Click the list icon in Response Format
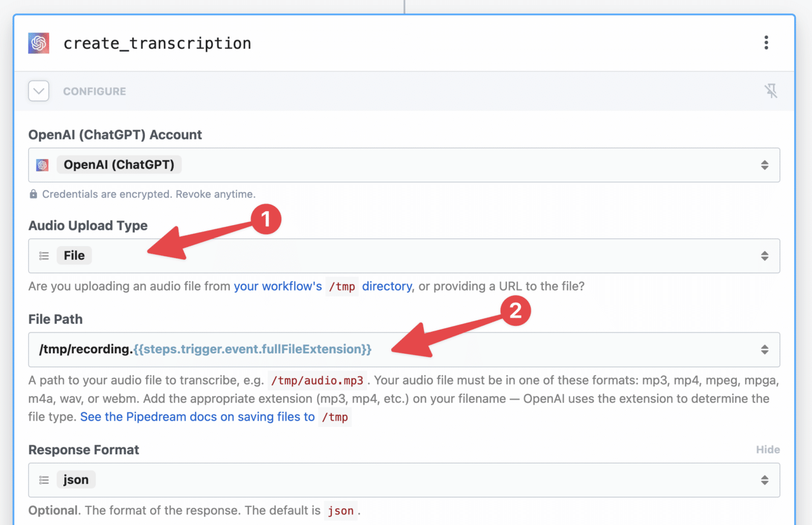Image resolution: width=812 pixels, height=525 pixels. click(x=44, y=480)
